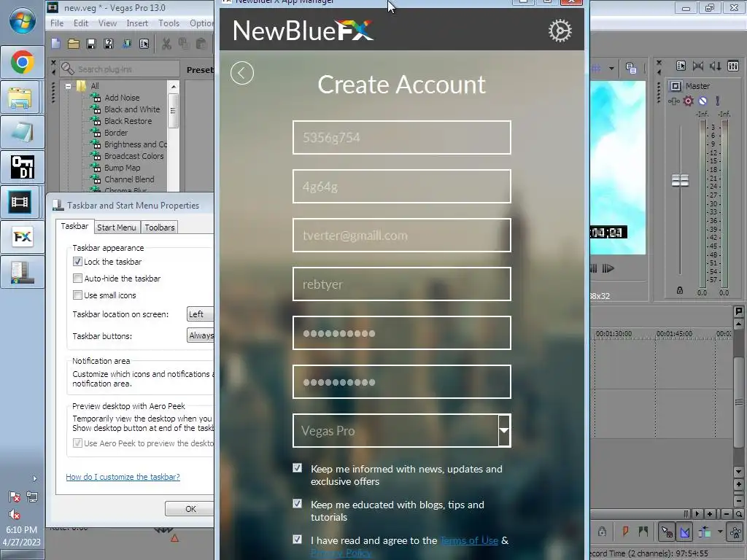
Task: Click the Windows Start orb
Action: (23, 21)
